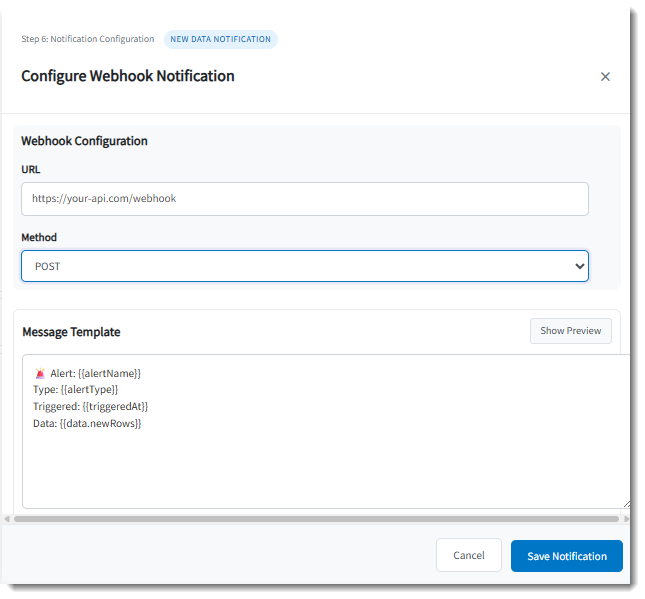Click the New Data Notification badge

(x=221, y=39)
